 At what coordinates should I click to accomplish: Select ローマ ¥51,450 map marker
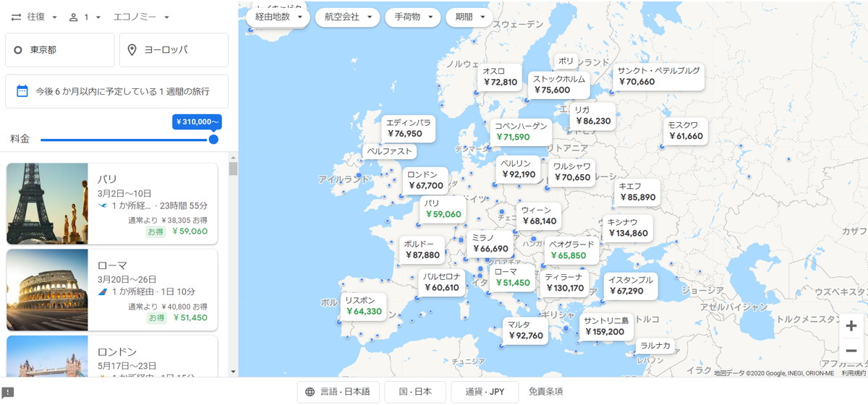tap(512, 277)
